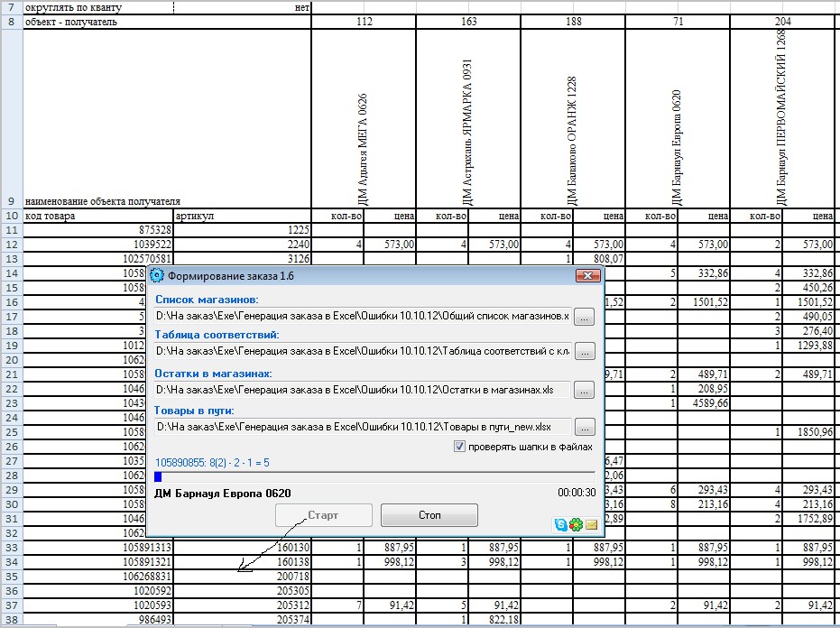Screen dimensions: 840x628
Task: Click price cell '4589,66'
Action: 704,403
